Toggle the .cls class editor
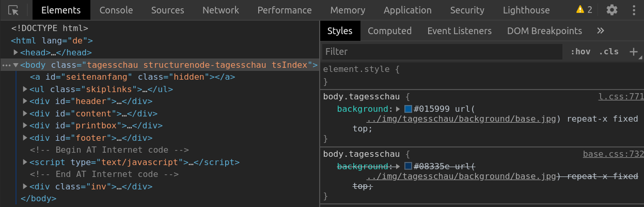644x207 pixels. (x=609, y=51)
